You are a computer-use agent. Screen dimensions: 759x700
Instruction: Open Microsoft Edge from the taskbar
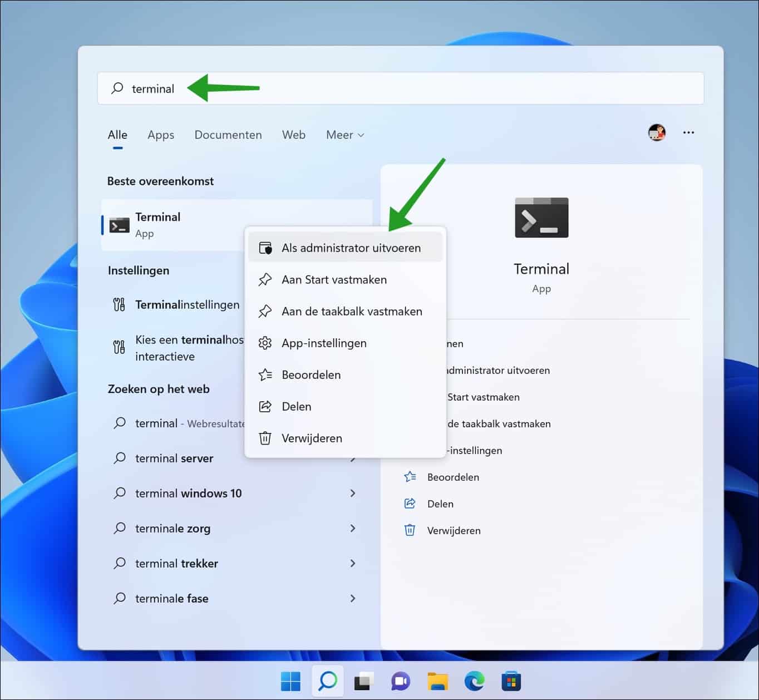click(x=474, y=681)
